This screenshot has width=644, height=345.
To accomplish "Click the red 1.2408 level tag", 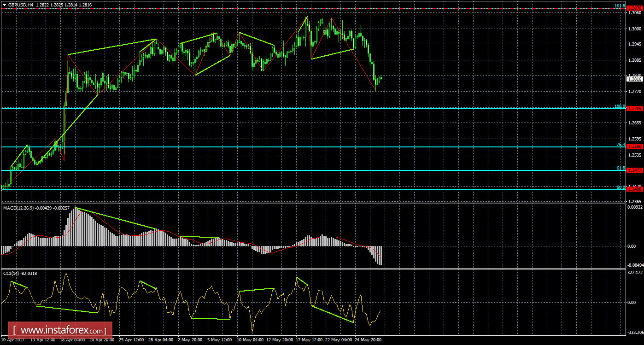I will [x=635, y=189].
